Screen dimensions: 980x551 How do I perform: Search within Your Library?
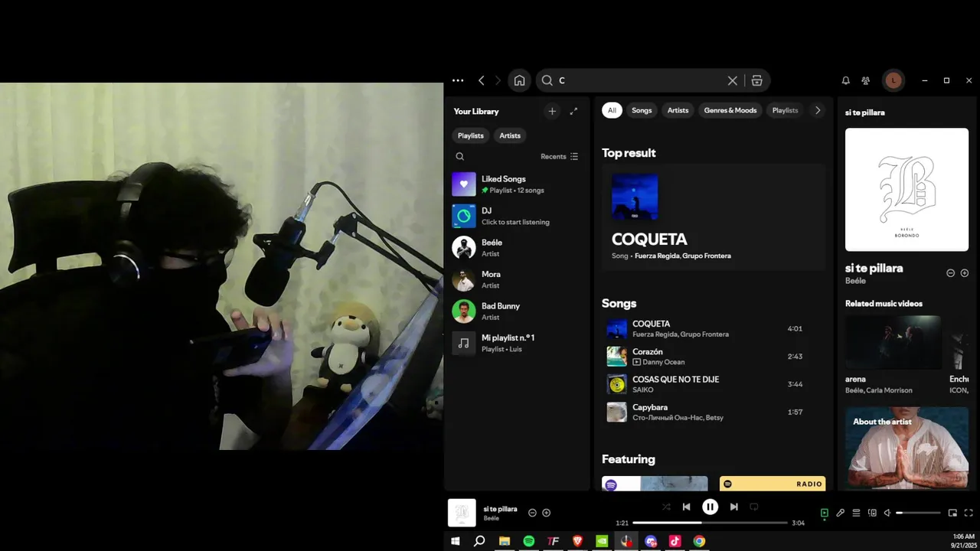(x=460, y=156)
